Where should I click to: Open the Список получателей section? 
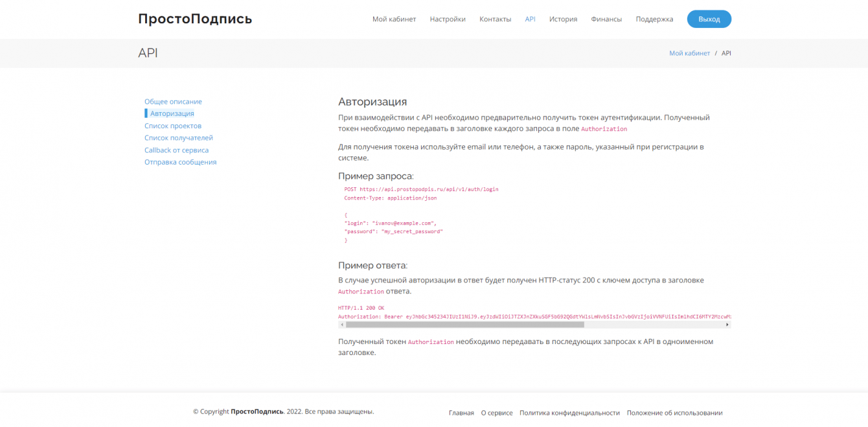pos(179,138)
